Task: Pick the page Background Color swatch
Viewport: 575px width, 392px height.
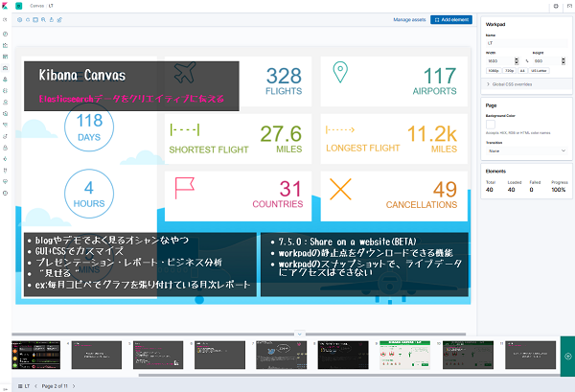Action: [x=491, y=125]
